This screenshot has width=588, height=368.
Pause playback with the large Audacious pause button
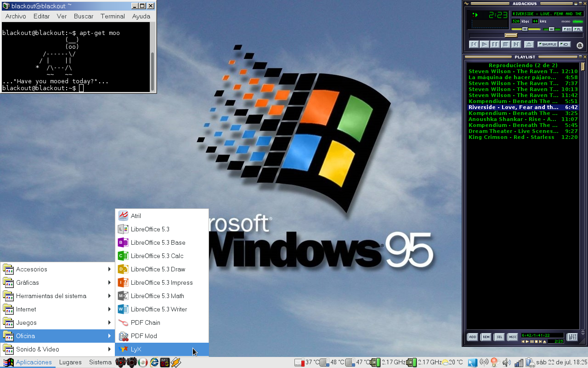coord(495,45)
